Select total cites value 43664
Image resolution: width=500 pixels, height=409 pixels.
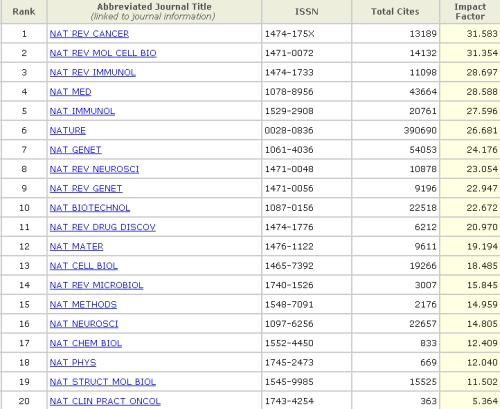(423, 92)
